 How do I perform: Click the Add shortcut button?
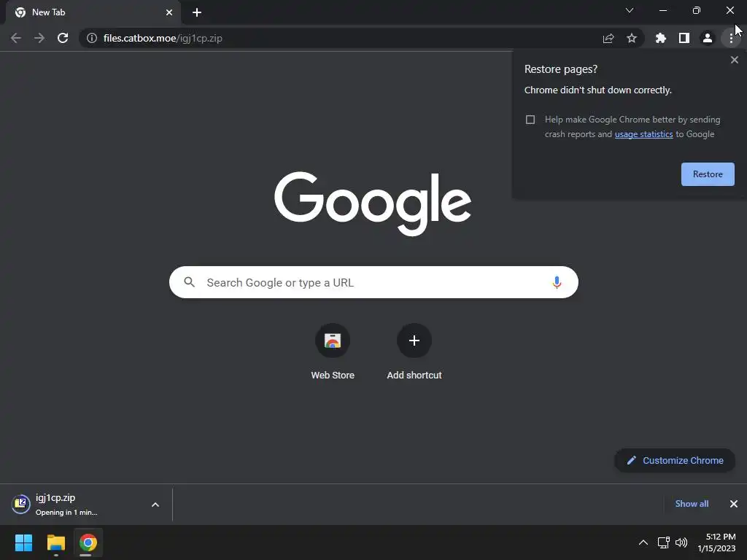(x=414, y=352)
